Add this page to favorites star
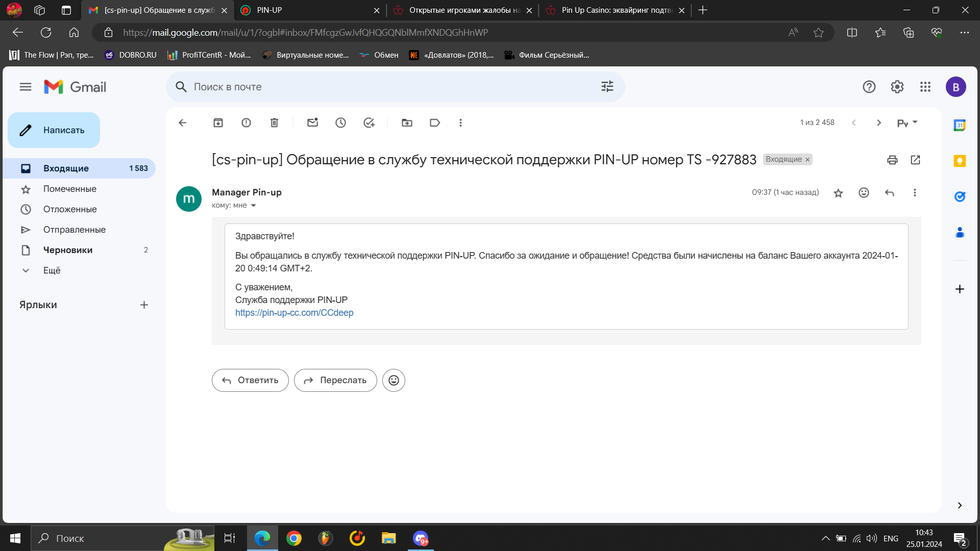This screenshot has width=980, height=551. (819, 33)
